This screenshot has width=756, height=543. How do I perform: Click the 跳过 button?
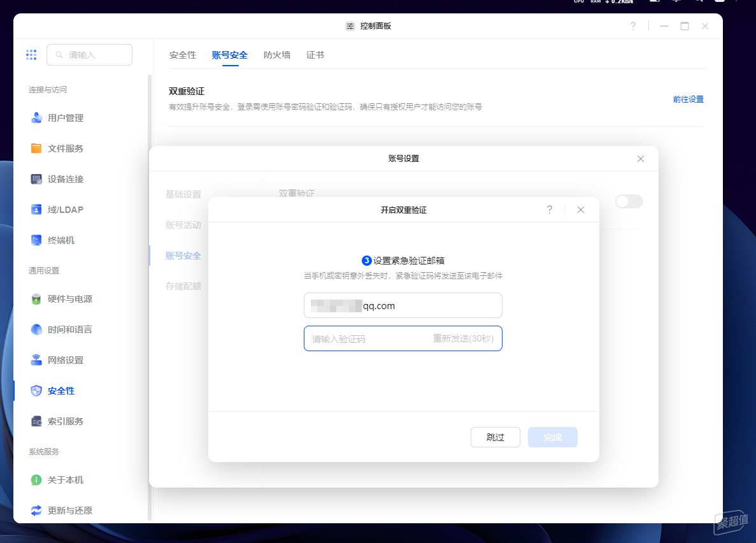click(x=495, y=437)
